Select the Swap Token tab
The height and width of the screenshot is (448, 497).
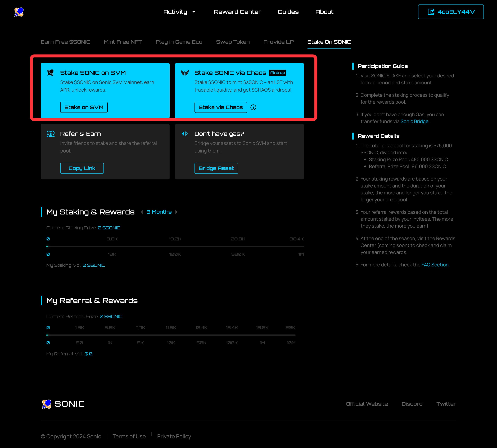233,42
